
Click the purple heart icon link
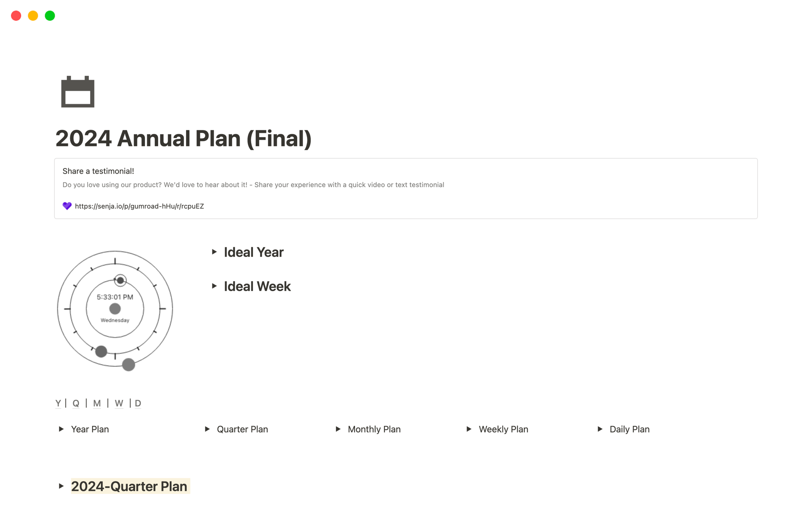click(x=66, y=206)
